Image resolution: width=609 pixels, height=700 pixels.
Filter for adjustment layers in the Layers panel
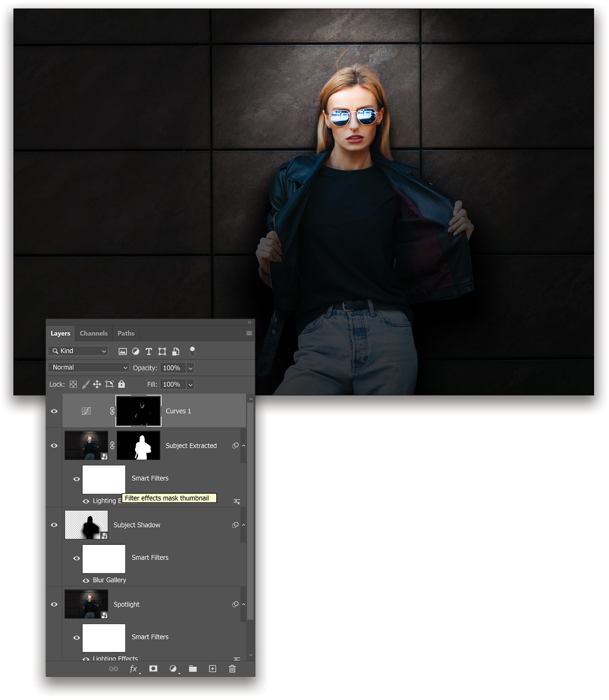135,351
